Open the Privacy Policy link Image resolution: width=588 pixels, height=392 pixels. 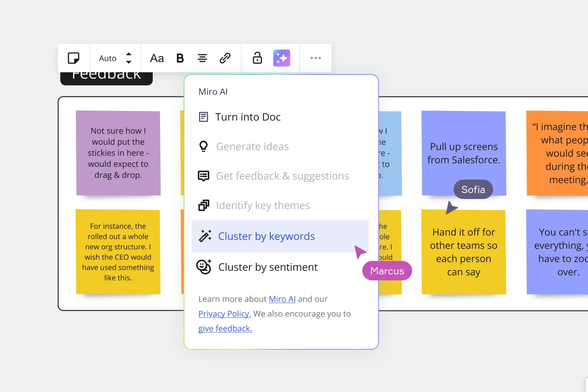(x=224, y=314)
